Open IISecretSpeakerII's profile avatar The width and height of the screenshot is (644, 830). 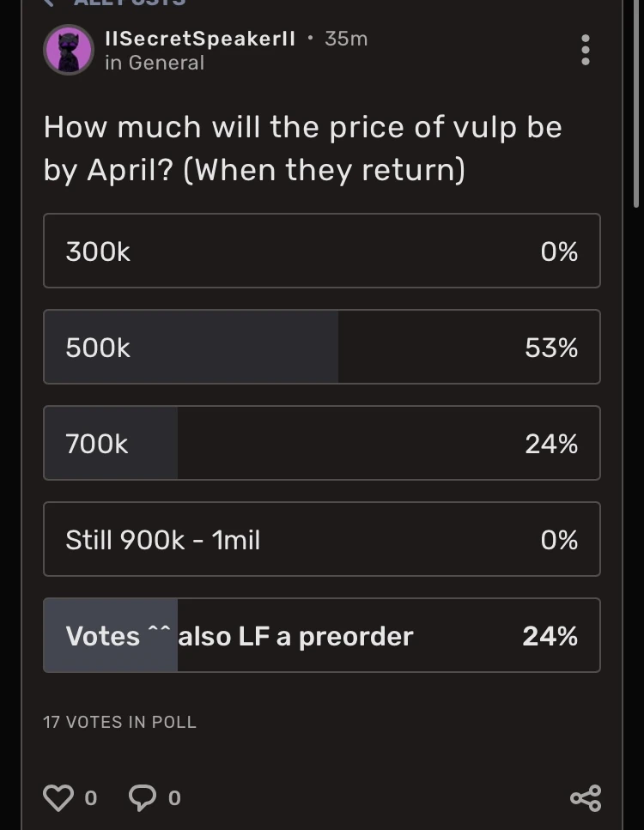pos(69,50)
